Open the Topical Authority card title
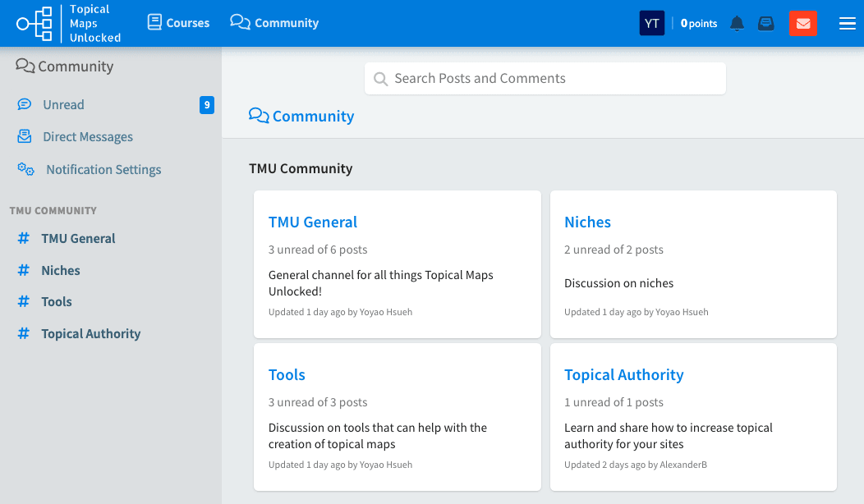 tap(623, 375)
